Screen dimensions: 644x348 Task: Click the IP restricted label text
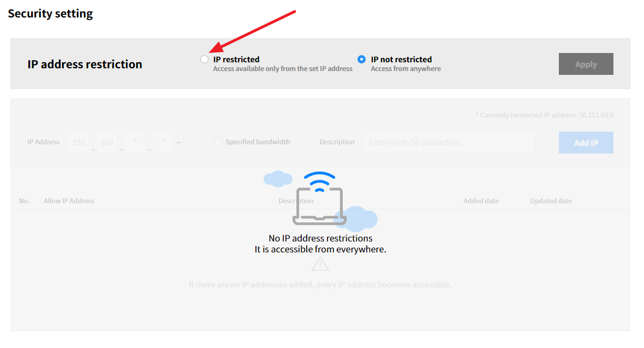point(236,59)
